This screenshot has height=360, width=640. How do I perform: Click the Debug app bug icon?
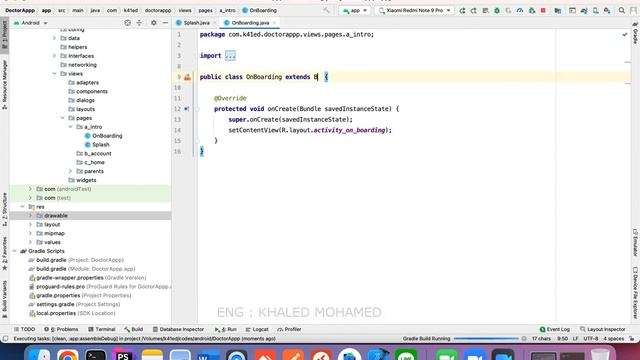pos(497,11)
